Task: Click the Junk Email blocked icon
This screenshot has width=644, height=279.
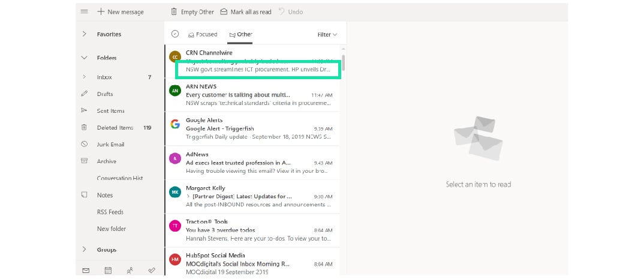Action: tap(84, 144)
